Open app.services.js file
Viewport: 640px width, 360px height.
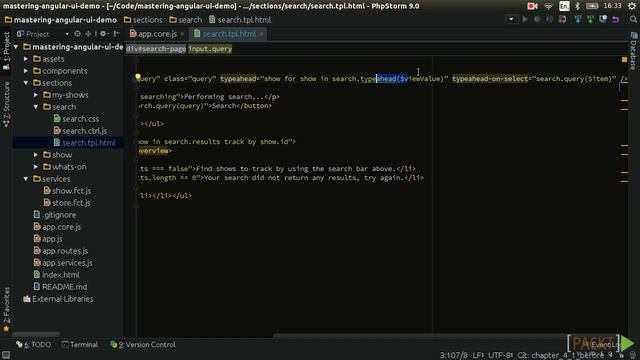(63, 263)
